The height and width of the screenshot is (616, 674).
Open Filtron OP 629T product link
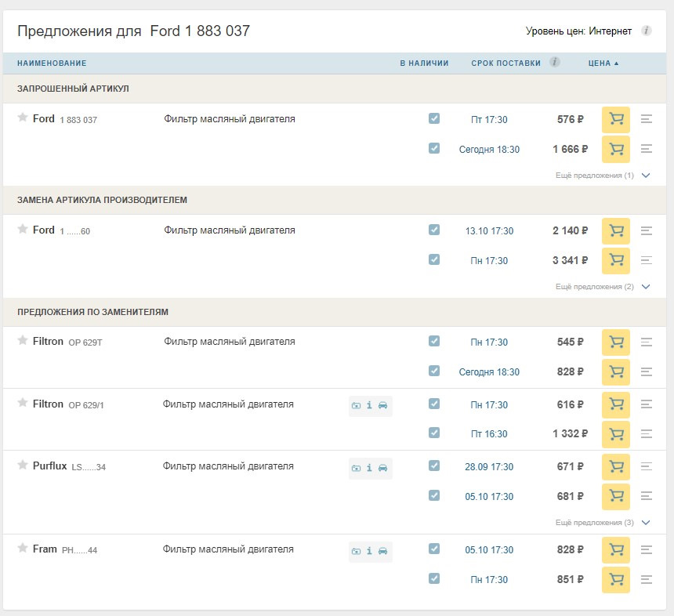coord(67,342)
